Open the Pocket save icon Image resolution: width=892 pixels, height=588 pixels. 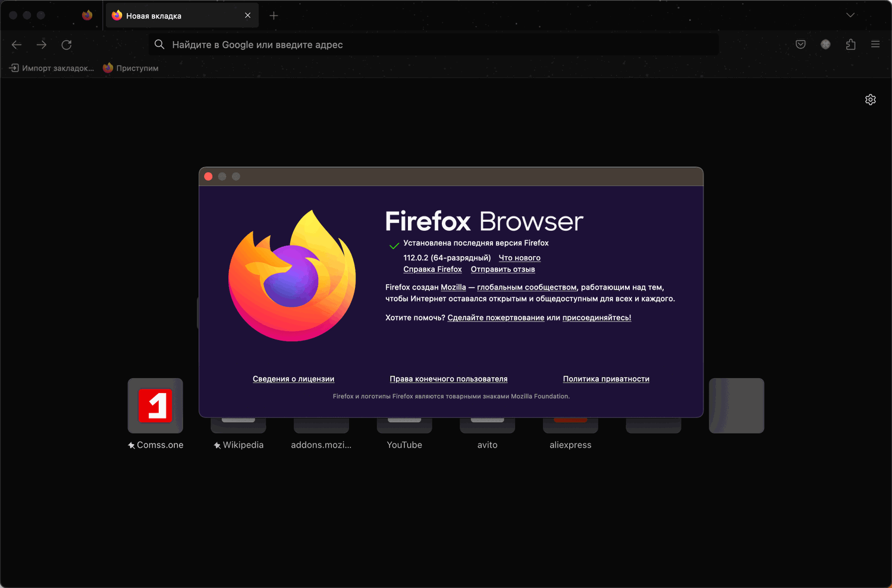point(800,45)
